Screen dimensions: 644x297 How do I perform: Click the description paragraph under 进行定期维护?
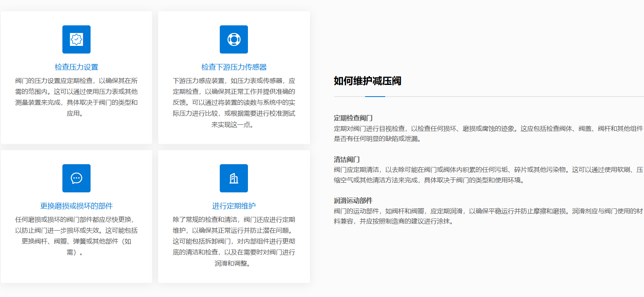coord(234,241)
